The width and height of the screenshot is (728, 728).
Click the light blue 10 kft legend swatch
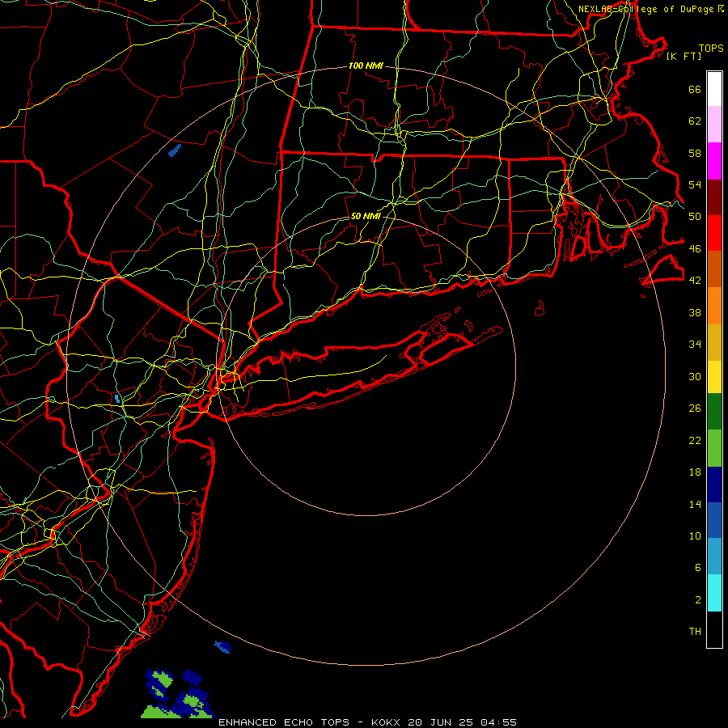point(714,557)
